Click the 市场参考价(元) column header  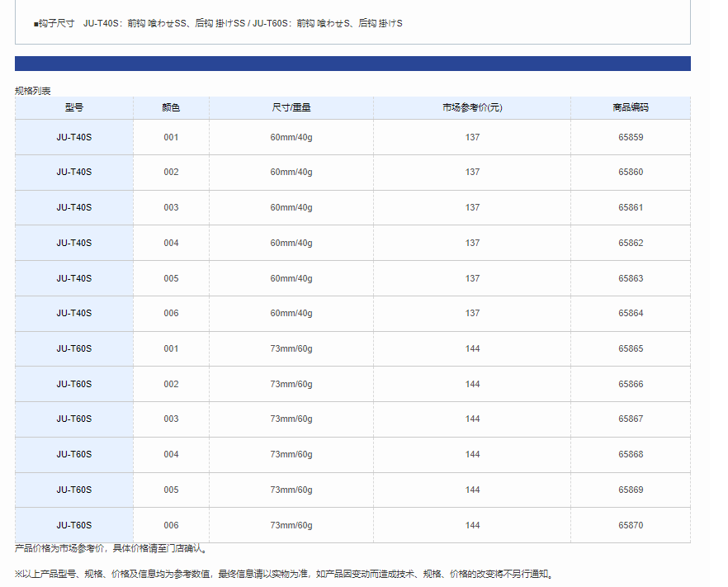point(472,107)
